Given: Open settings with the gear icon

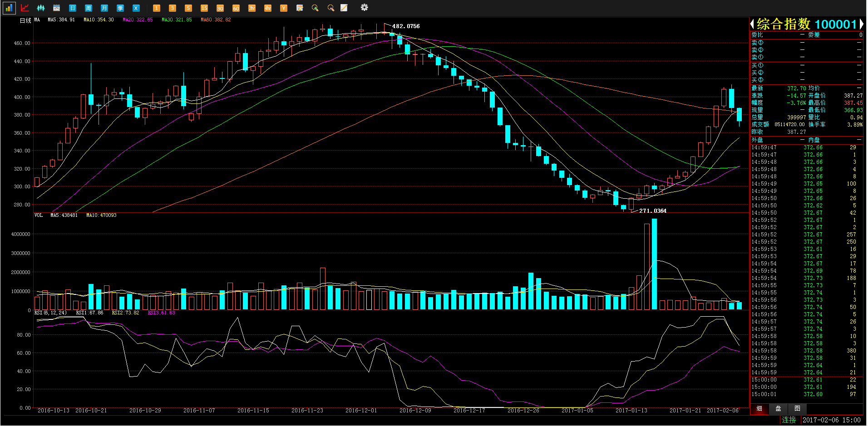Looking at the screenshot, I should tap(364, 7).
